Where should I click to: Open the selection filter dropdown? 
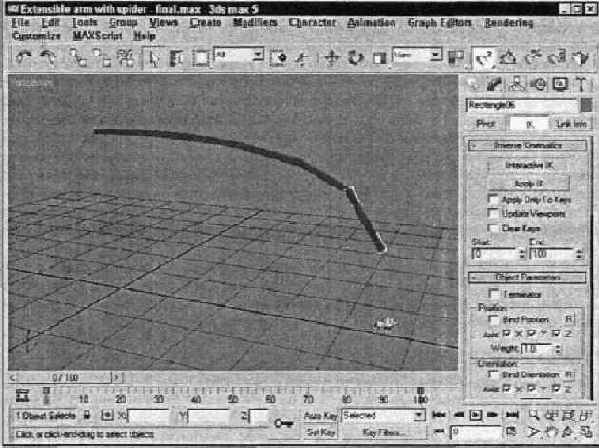(x=239, y=55)
